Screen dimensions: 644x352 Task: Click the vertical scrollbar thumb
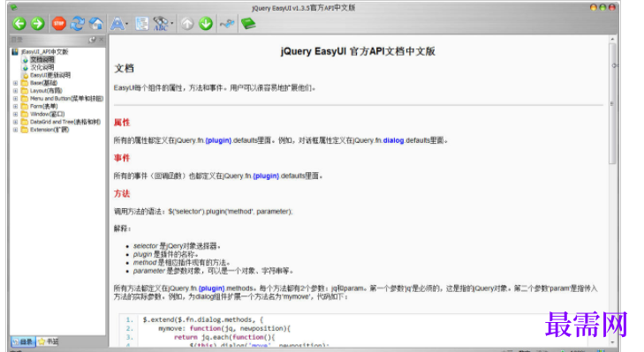tap(612, 103)
